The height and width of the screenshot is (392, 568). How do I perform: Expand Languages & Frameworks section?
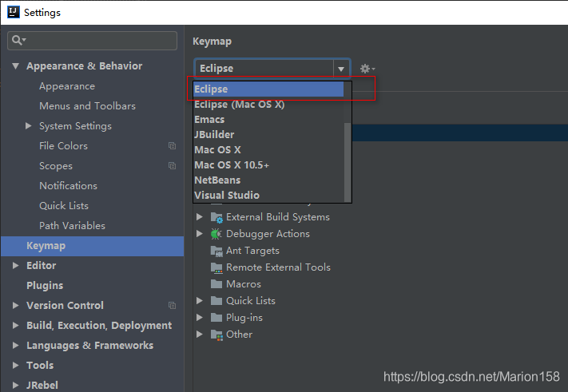point(15,345)
